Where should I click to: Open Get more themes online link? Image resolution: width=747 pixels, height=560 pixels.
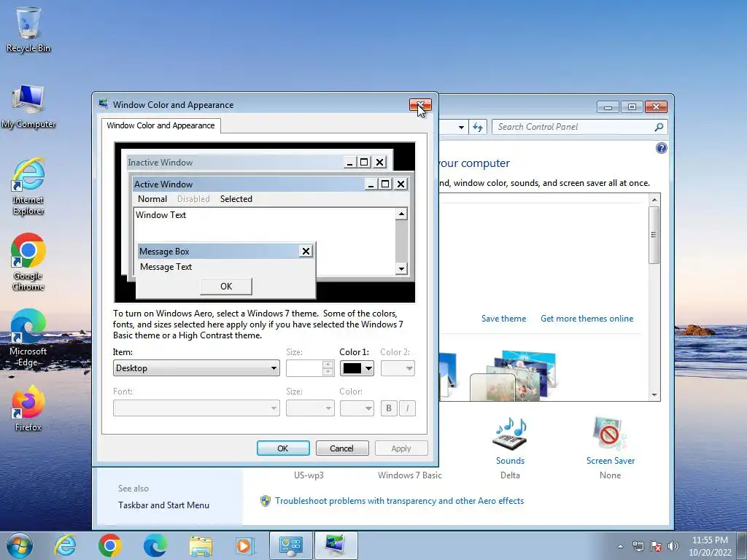[587, 319]
